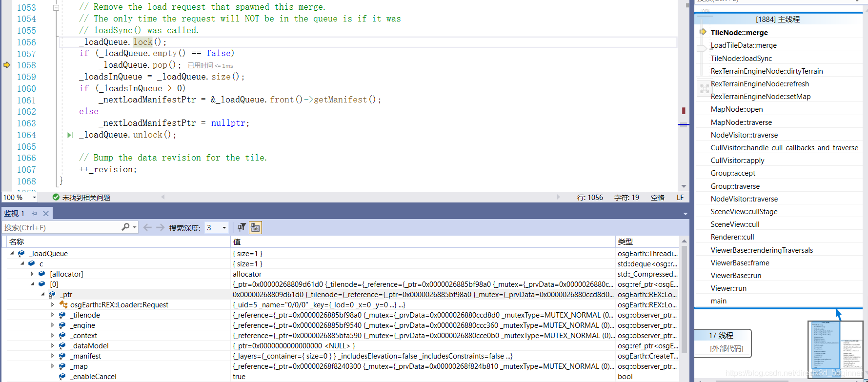This screenshot has width=868, height=382.
Task: Click the filter-pinned-items icon in watch toolbar
Action: pos(242,227)
